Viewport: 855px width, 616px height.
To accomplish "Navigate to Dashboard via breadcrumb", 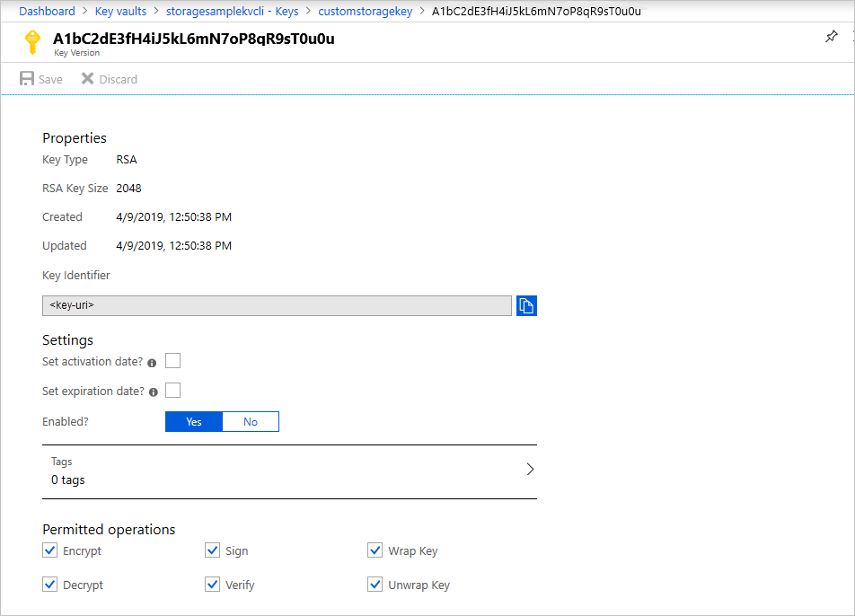I will (x=47, y=11).
